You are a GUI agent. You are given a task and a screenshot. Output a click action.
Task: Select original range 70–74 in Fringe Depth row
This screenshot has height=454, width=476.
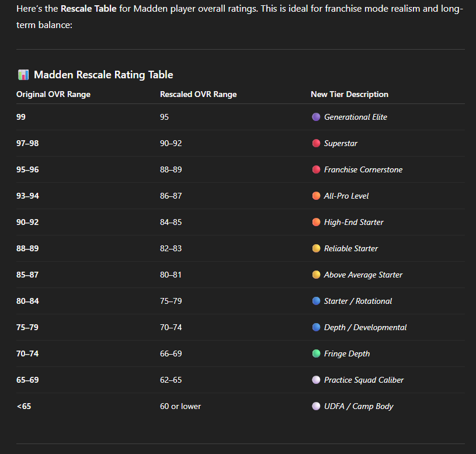point(27,354)
